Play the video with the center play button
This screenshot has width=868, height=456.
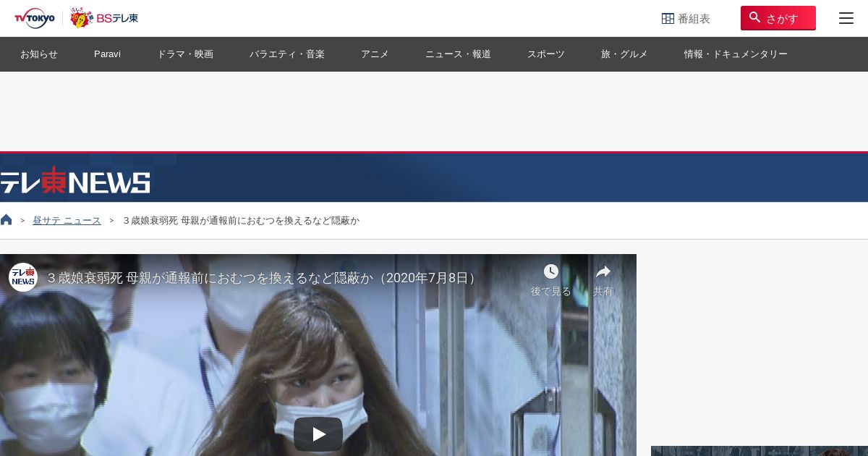click(x=318, y=434)
